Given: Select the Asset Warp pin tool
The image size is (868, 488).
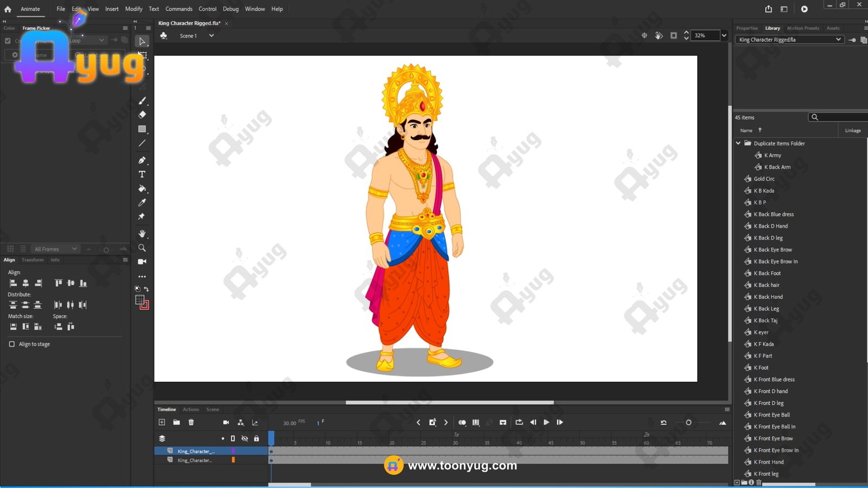Looking at the screenshot, I should [x=142, y=216].
